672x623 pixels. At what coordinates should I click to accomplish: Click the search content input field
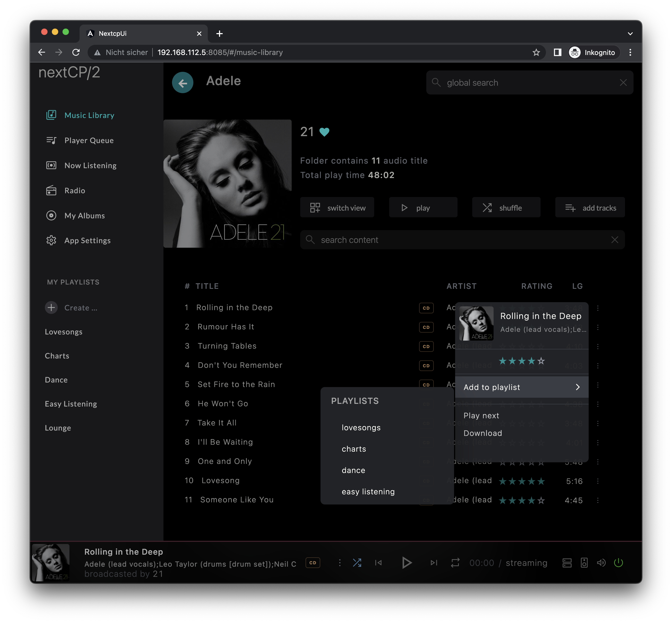[463, 239]
